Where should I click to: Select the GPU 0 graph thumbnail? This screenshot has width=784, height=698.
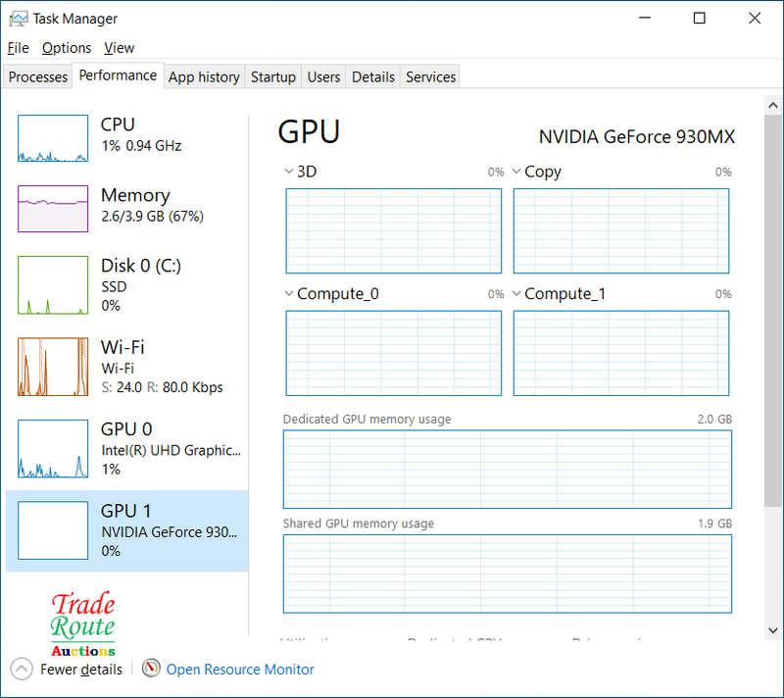(x=53, y=448)
